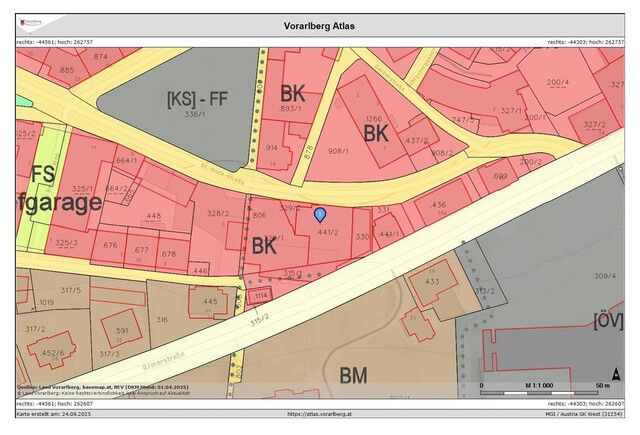
Task: Select parcel label .327/2
Action: point(594,124)
